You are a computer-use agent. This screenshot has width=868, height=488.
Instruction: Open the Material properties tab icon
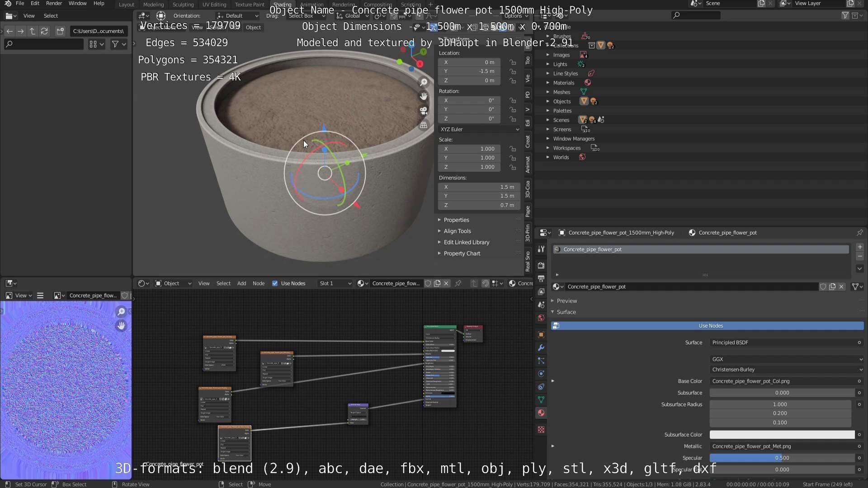click(x=541, y=413)
